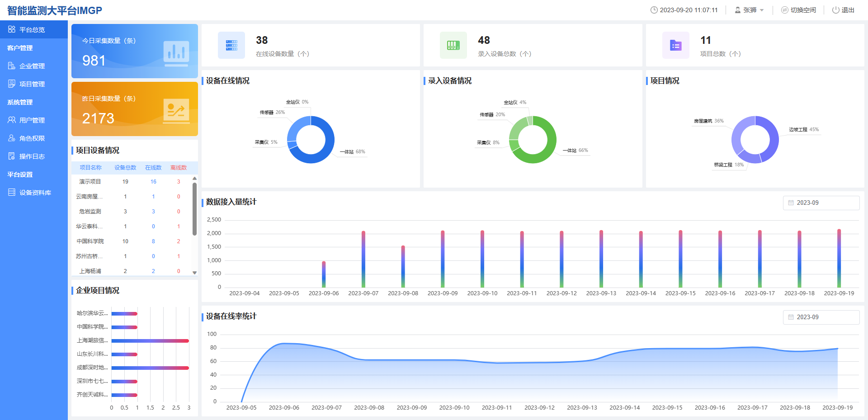Click yesterday's collection trend icon
868x420 pixels.
click(176, 110)
